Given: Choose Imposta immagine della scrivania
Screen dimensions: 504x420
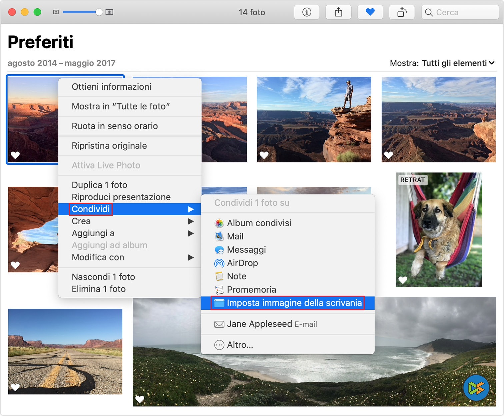Looking at the screenshot, I should [x=294, y=303].
